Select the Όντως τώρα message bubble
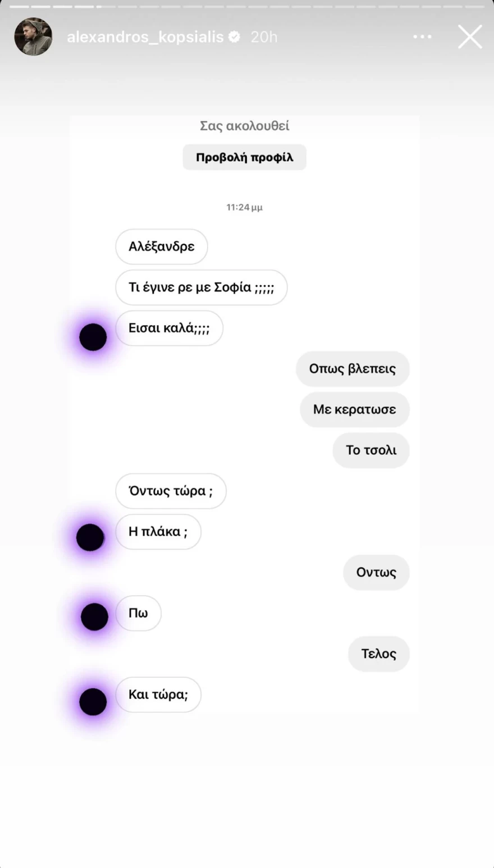Viewport: 494px width, 868px height. pyautogui.click(x=171, y=491)
